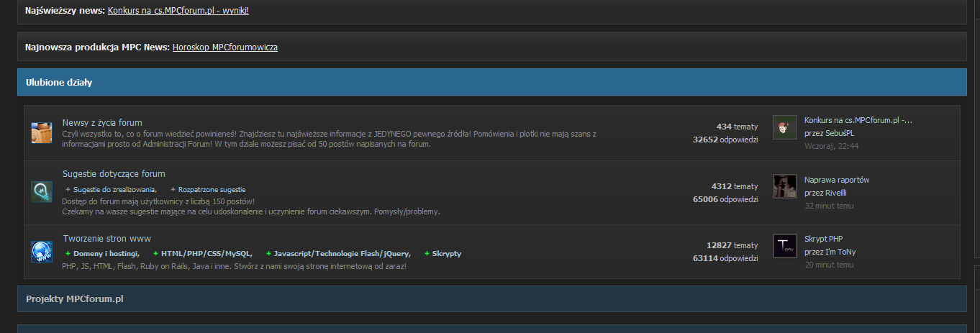Image resolution: width=980 pixels, height=333 pixels.
Task: Click the 32 minut temu timestamp
Action: point(829,206)
